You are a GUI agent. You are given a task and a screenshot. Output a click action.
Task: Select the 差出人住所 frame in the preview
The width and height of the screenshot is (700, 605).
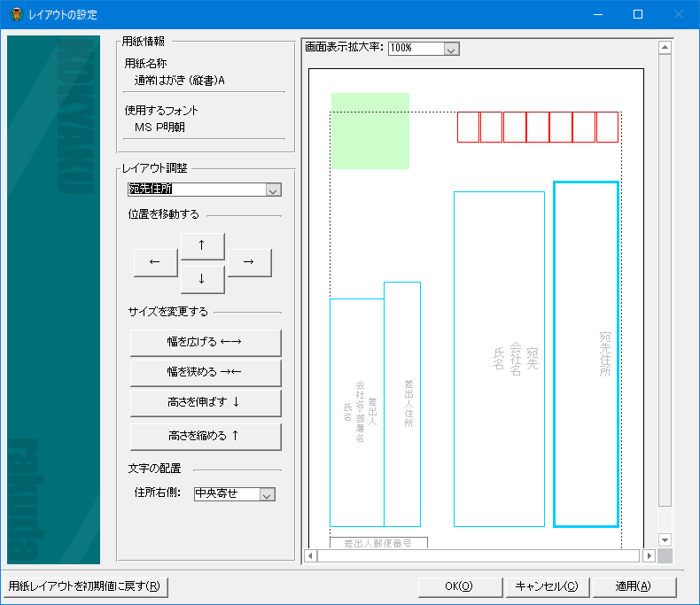pyautogui.click(x=402, y=404)
